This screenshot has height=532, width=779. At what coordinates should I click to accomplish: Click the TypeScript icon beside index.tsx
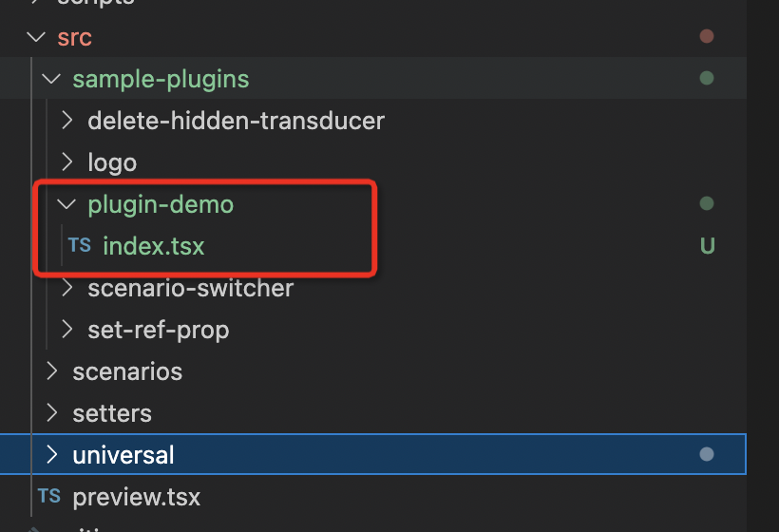tap(80, 246)
